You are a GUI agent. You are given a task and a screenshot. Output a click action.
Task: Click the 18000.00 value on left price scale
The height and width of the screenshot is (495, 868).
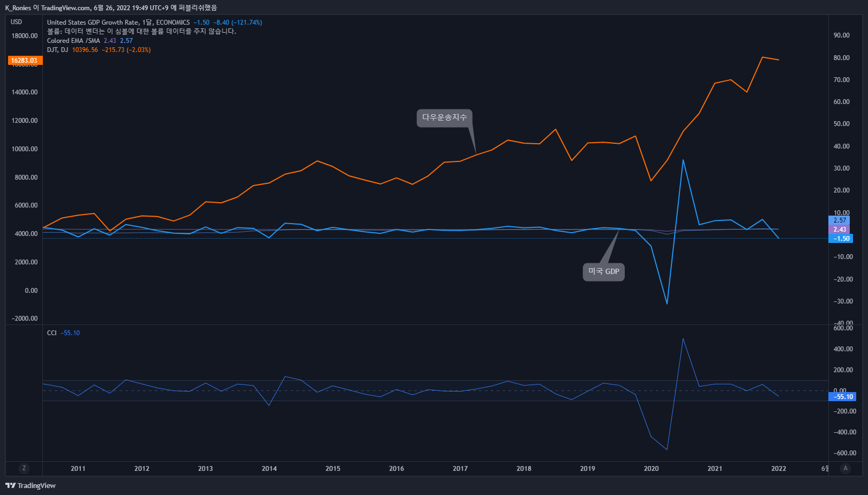click(x=25, y=36)
